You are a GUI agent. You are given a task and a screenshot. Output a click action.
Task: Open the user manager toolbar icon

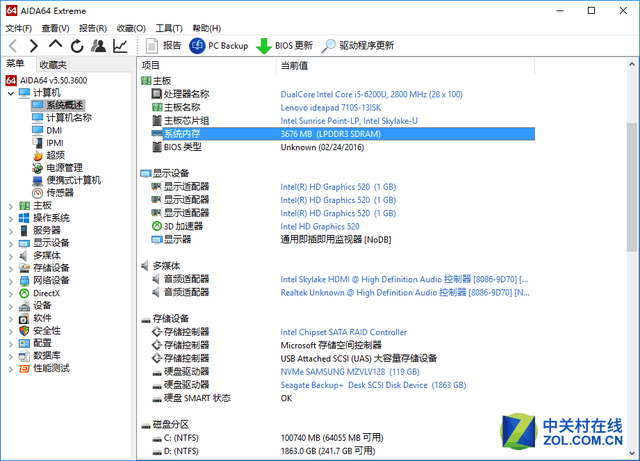[x=98, y=45]
